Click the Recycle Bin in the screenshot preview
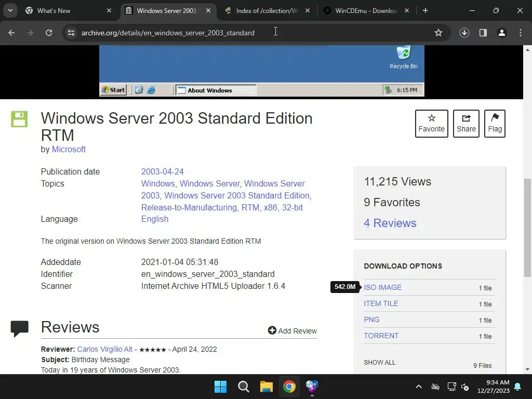This screenshot has width=532, height=399. [403, 58]
